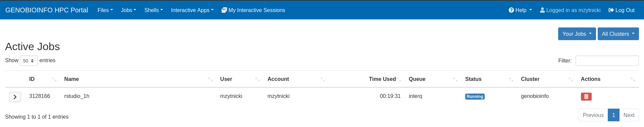This screenshot has width=644, height=127.
Task: Open the Interactive Apps menu
Action: point(192,10)
